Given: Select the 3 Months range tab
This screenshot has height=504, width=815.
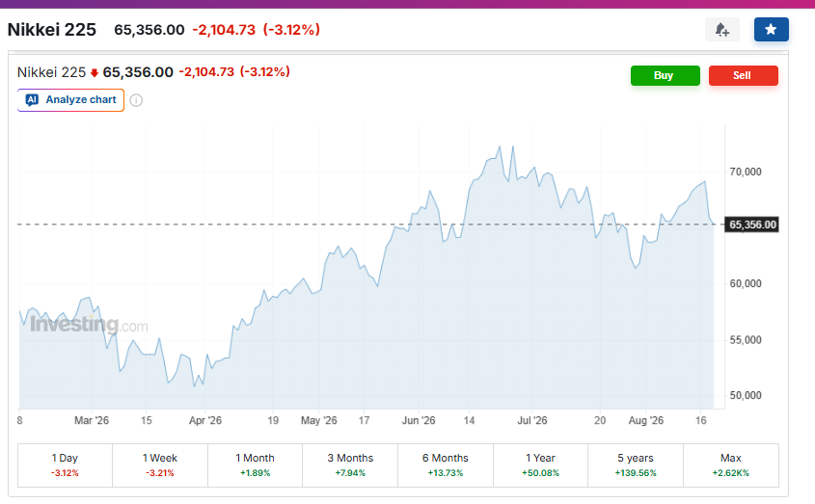Looking at the screenshot, I should tap(350, 465).
